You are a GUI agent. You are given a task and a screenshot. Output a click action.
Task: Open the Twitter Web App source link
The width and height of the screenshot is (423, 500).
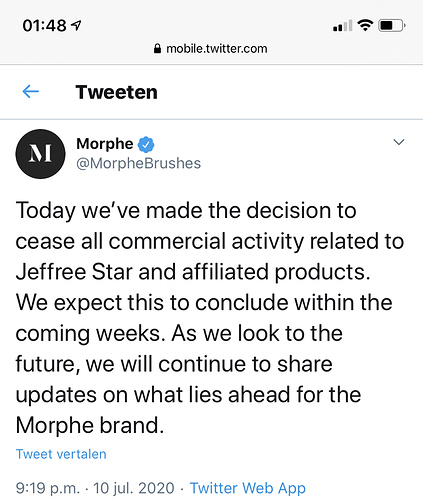coord(248,488)
